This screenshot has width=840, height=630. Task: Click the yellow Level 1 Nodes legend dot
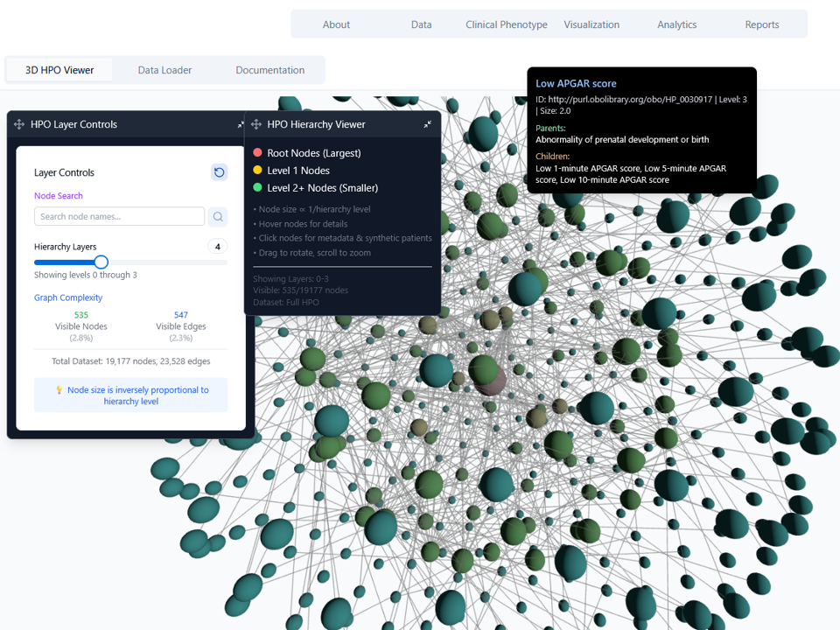tap(257, 171)
